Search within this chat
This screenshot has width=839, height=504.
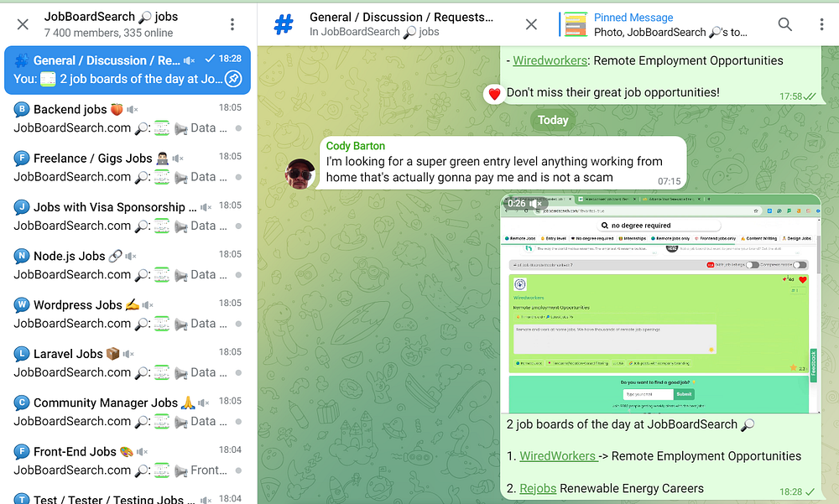[784, 24]
